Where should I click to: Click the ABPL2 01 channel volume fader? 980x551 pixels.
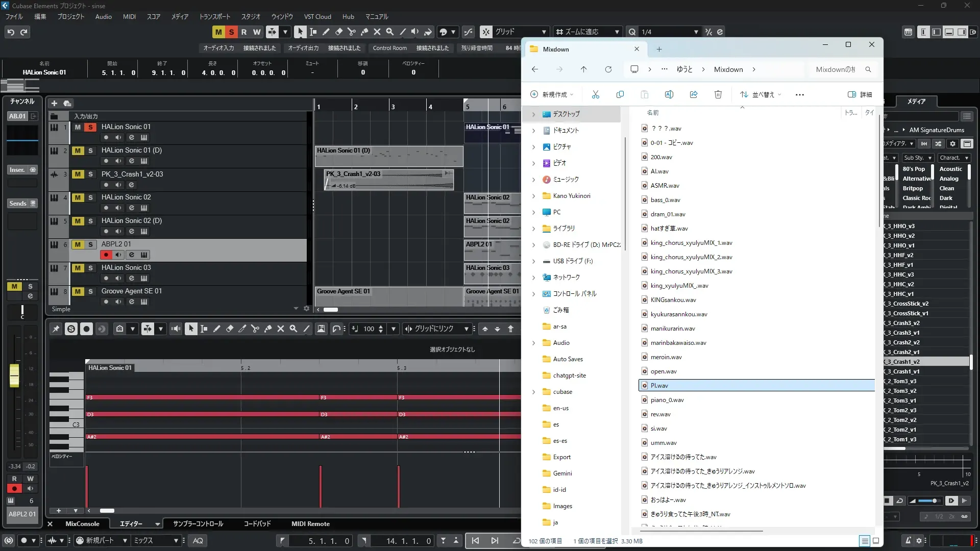14,375
